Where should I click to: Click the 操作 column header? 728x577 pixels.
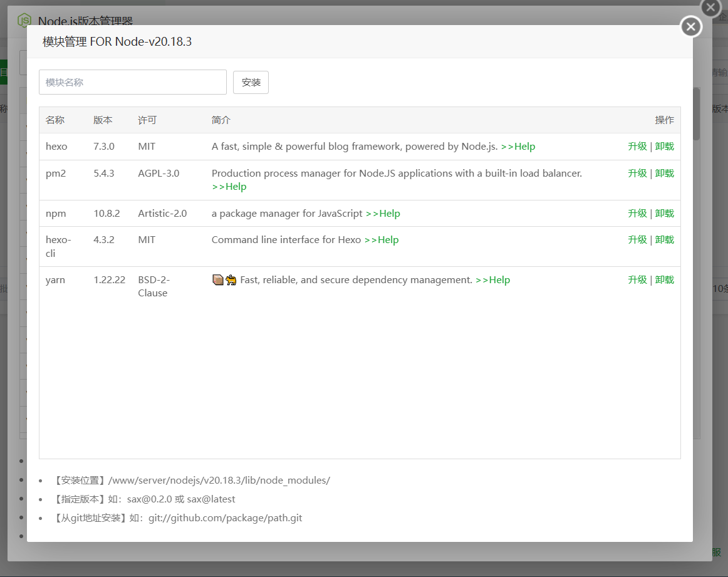tap(664, 120)
